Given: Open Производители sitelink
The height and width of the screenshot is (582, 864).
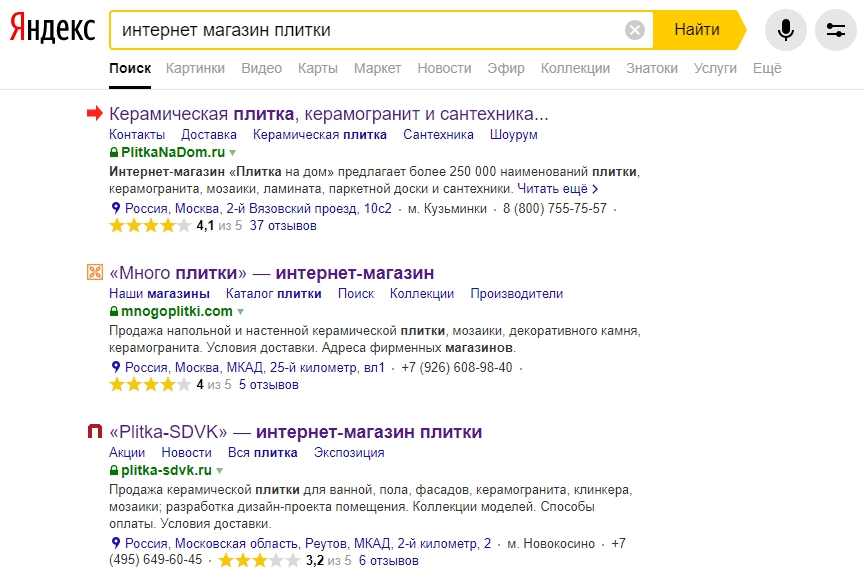Looking at the screenshot, I should (516, 293).
